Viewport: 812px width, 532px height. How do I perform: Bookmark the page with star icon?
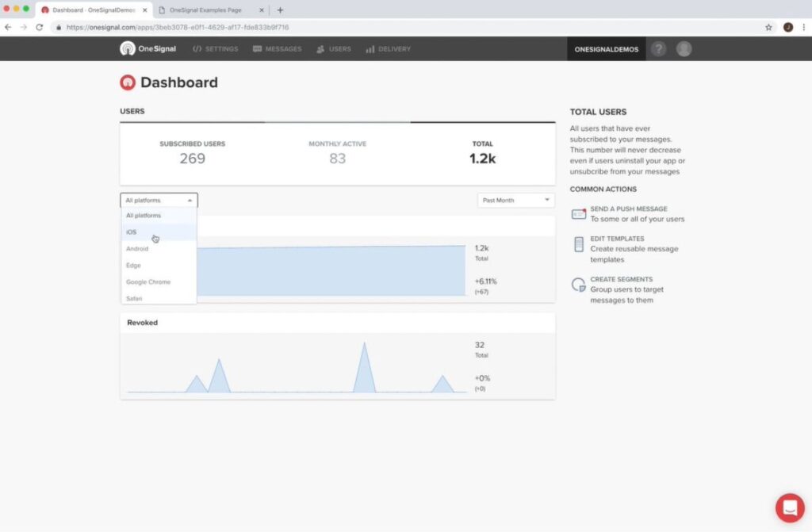[768, 27]
